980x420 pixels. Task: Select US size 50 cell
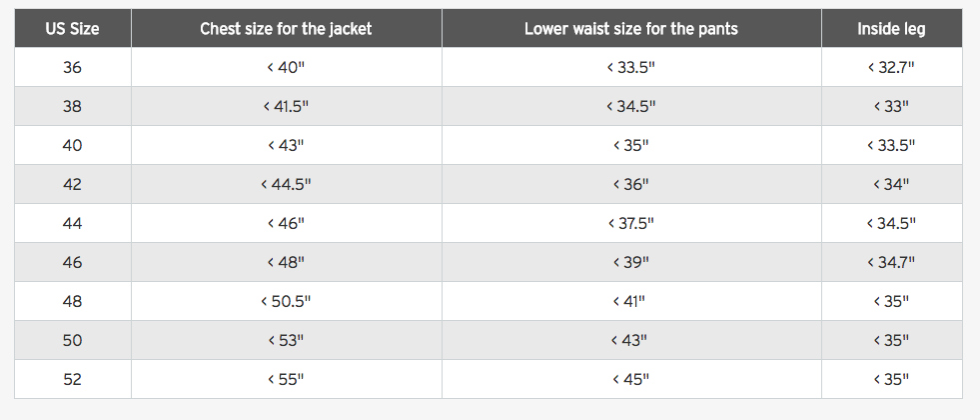pos(73,340)
